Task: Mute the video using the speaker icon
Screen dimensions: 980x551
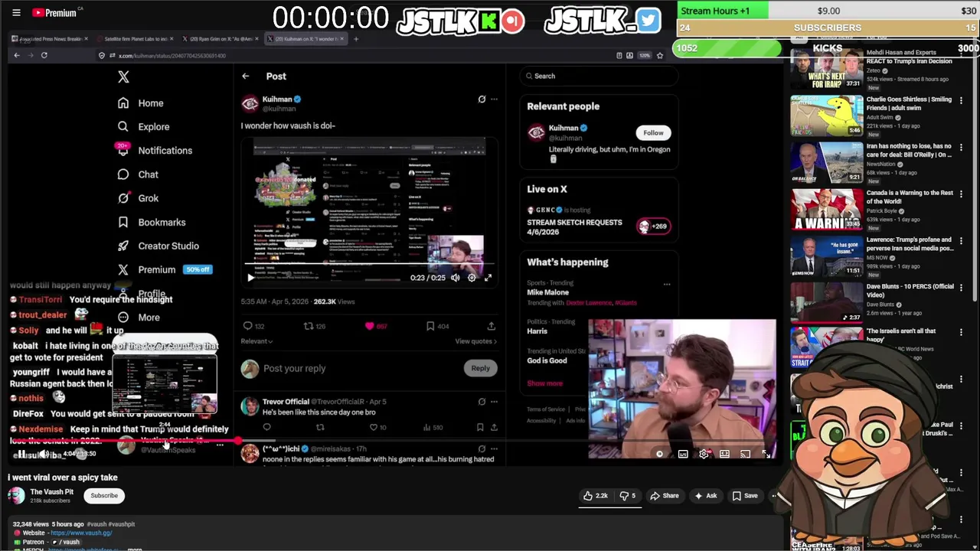Action: (x=44, y=454)
